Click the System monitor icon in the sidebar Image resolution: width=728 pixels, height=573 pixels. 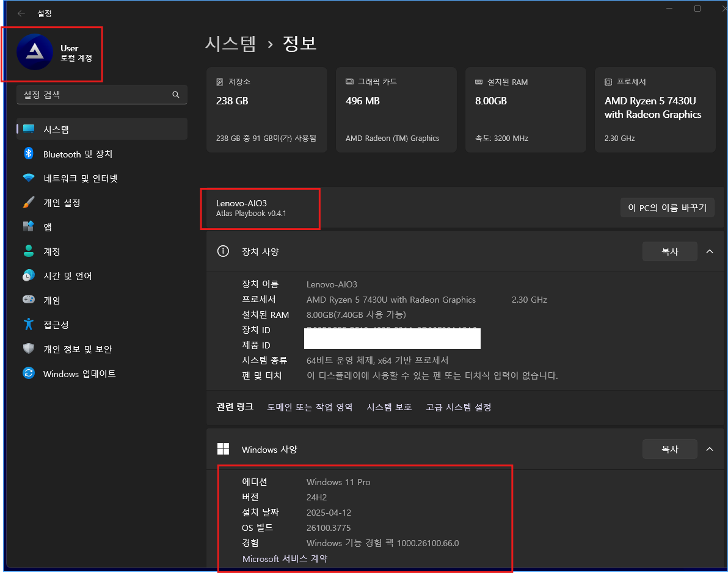pos(29,129)
